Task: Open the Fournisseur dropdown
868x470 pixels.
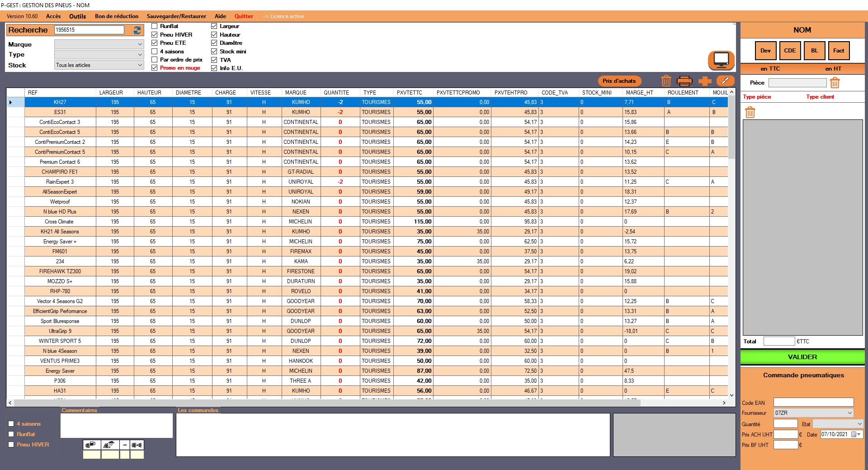Action: [813, 413]
